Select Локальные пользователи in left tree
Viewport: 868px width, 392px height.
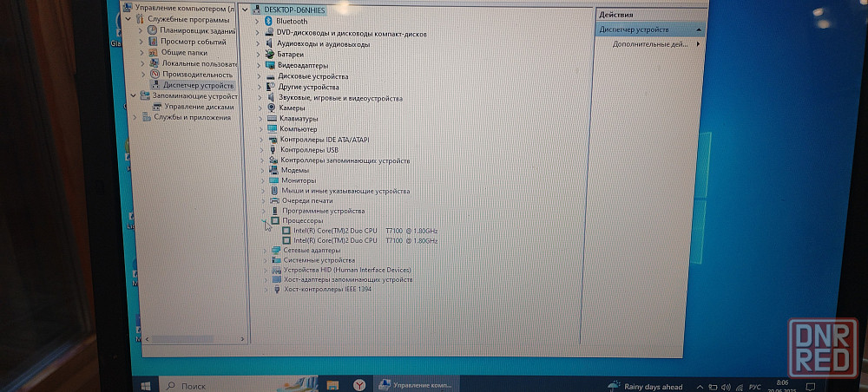(200, 63)
